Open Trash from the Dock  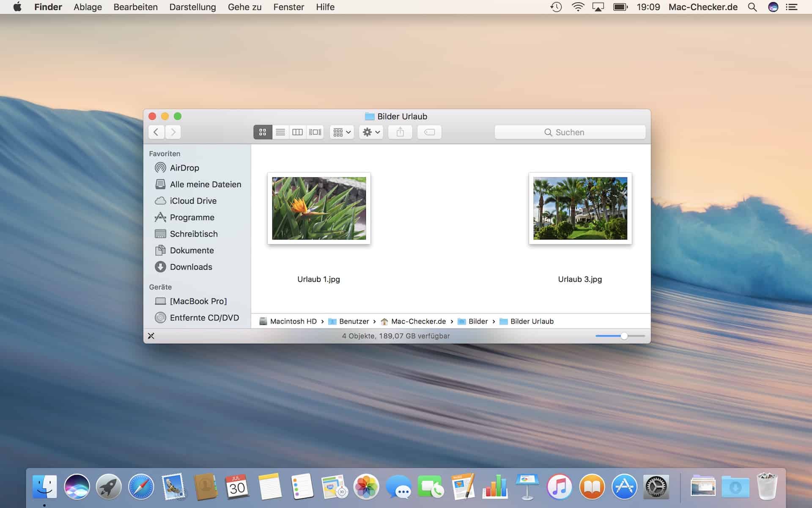[x=767, y=486]
